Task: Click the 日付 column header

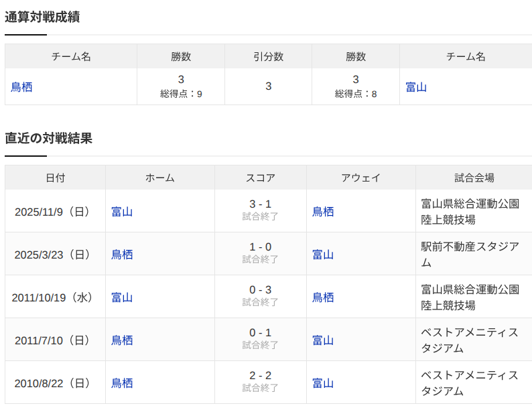Action: pos(56,178)
